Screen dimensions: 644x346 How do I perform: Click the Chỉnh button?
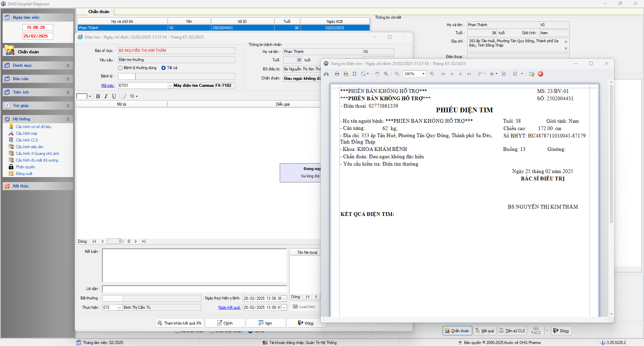click(x=225, y=323)
